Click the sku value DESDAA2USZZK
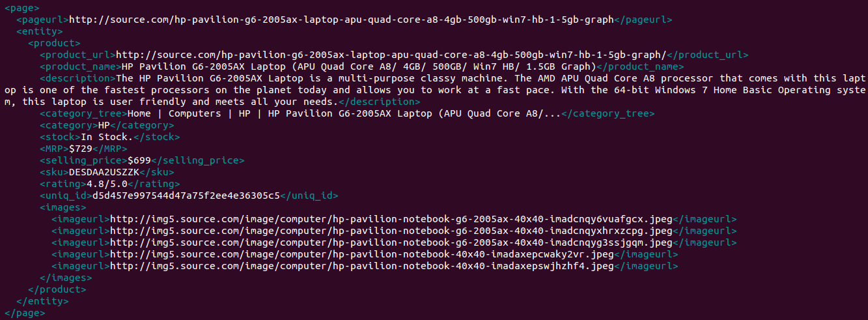Image resolution: width=868 pixels, height=320 pixels. click(x=104, y=172)
